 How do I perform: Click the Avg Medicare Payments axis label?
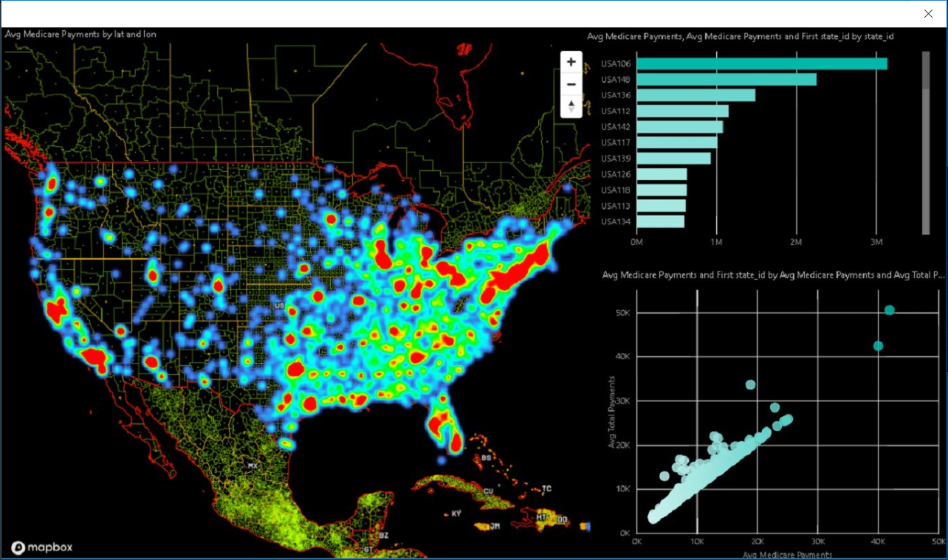(786, 554)
